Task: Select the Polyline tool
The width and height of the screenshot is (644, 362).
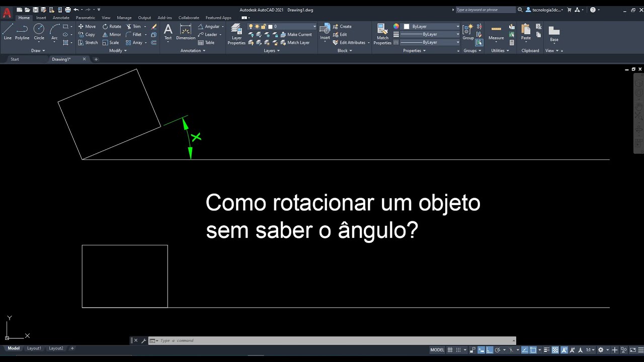Action: coord(22,32)
